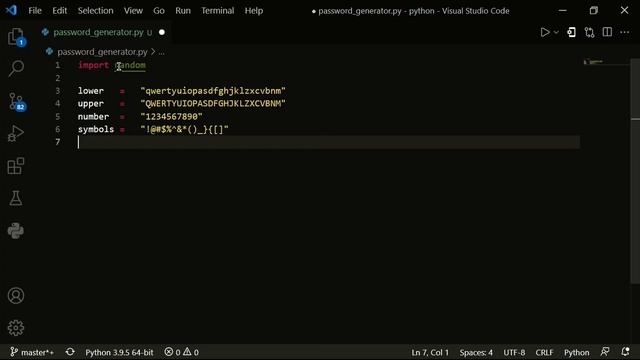Change indentation via Spaces: 4
This screenshot has height=360, width=640.
click(x=476, y=352)
